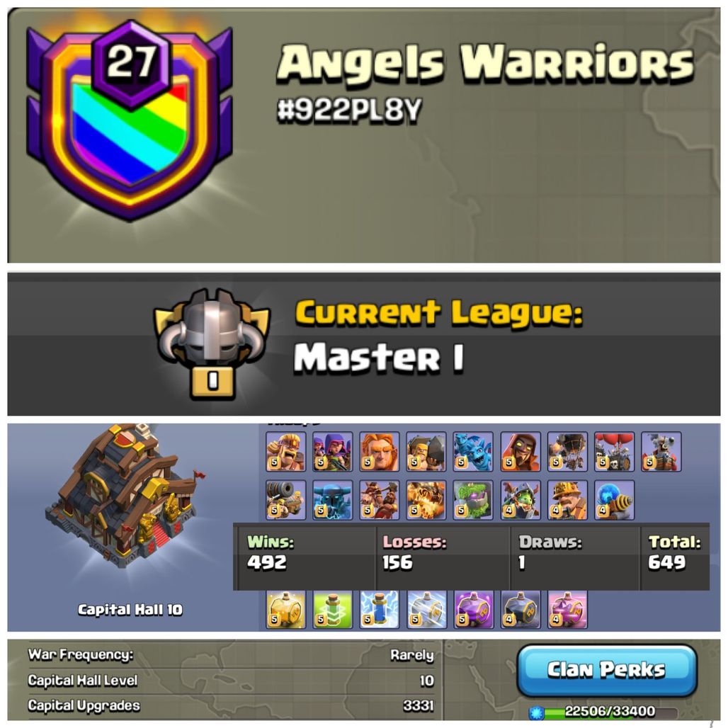Tap the Super Giant troop icon

(380, 451)
